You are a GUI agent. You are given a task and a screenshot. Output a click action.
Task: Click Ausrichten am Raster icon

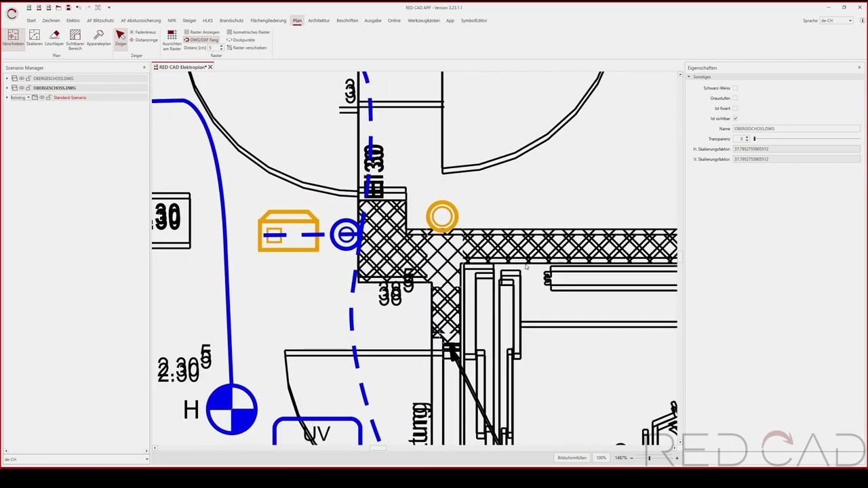click(x=172, y=39)
